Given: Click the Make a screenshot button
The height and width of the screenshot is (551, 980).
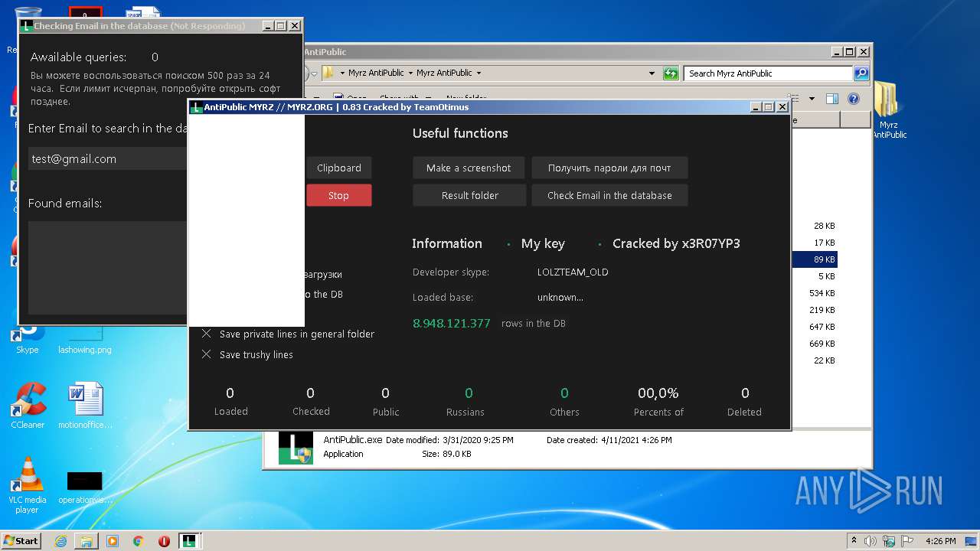Looking at the screenshot, I should click(x=469, y=168).
